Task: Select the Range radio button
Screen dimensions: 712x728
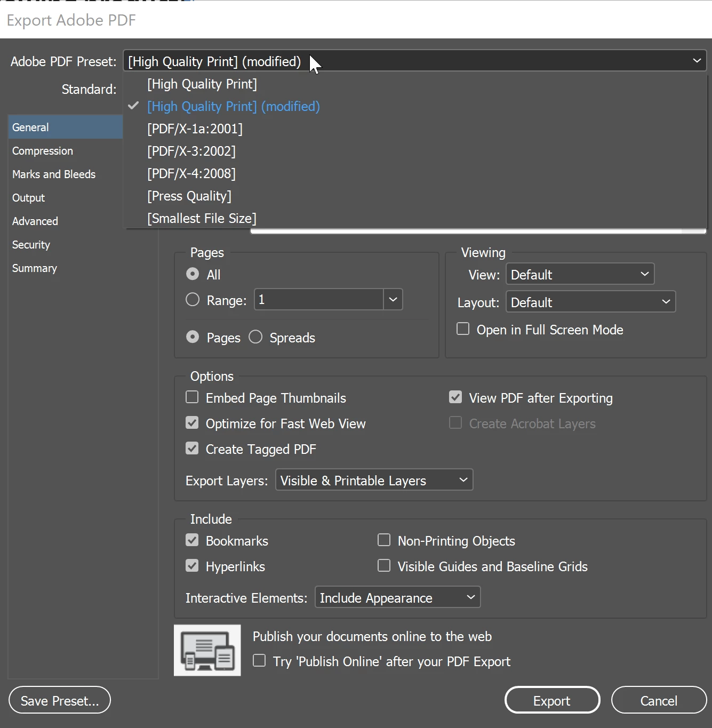Action: [193, 300]
